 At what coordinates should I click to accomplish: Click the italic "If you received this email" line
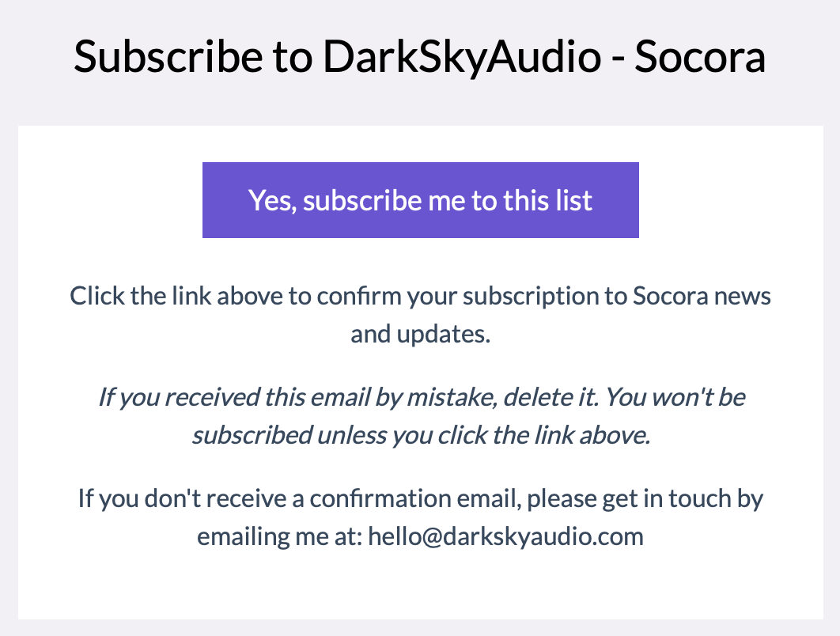click(x=422, y=398)
